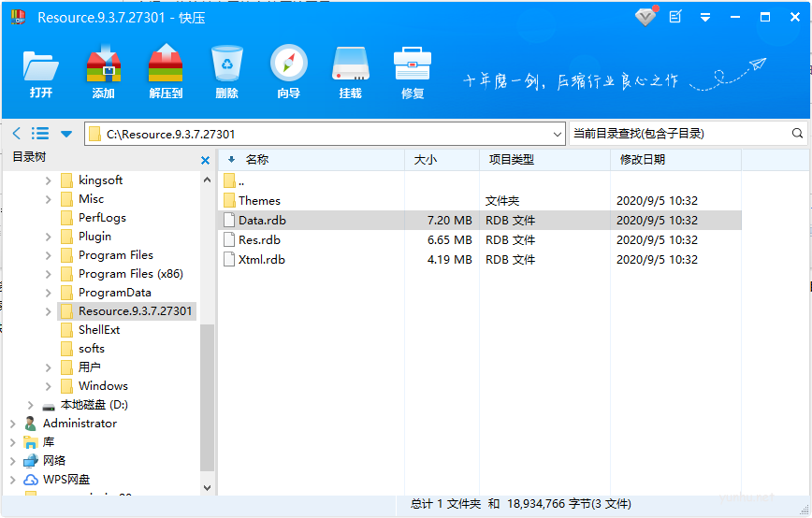812x518 pixels.
Task: Click the 6.65 MB size cell
Action: coord(449,240)
